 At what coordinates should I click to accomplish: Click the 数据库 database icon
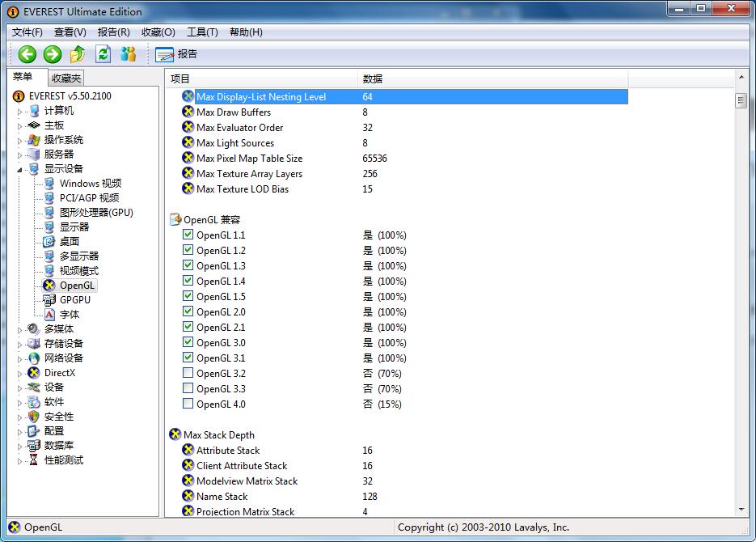[x=34, y=445]
